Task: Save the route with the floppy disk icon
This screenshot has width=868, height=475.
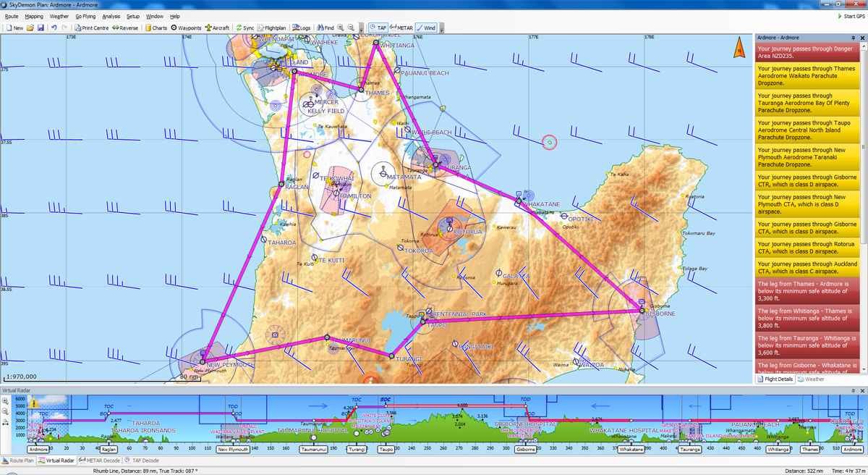Action: [x=41, y=28]
